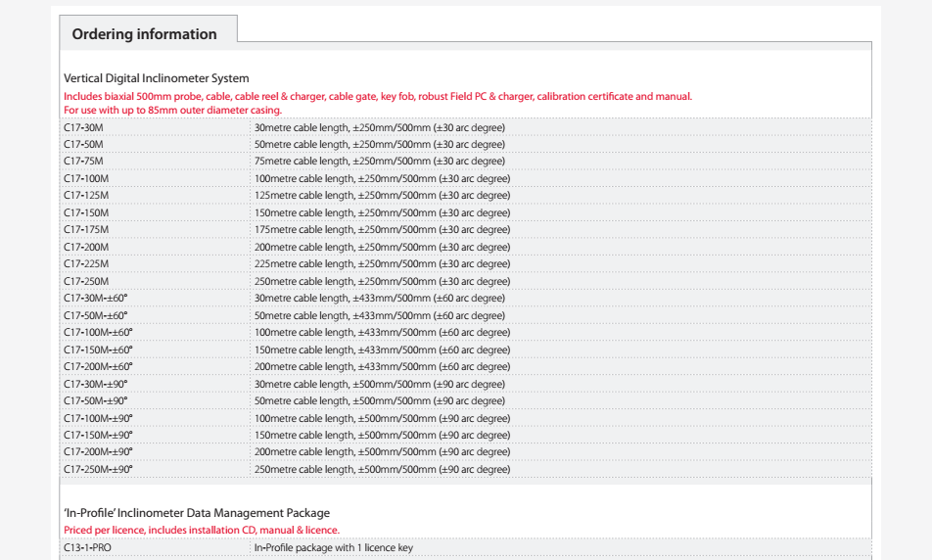Click the 250metre ±30 arc degree description
The height and width of the screenshot is (560, 932).
click(382, 282)
